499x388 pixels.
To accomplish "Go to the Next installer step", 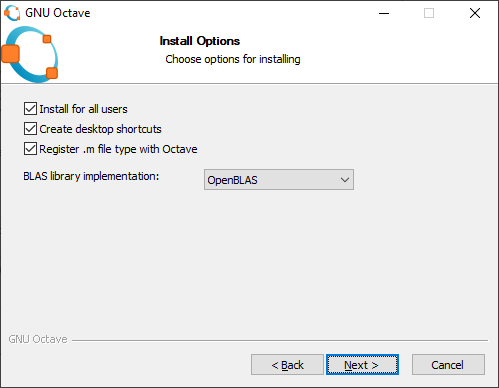I will click(362, 365).
